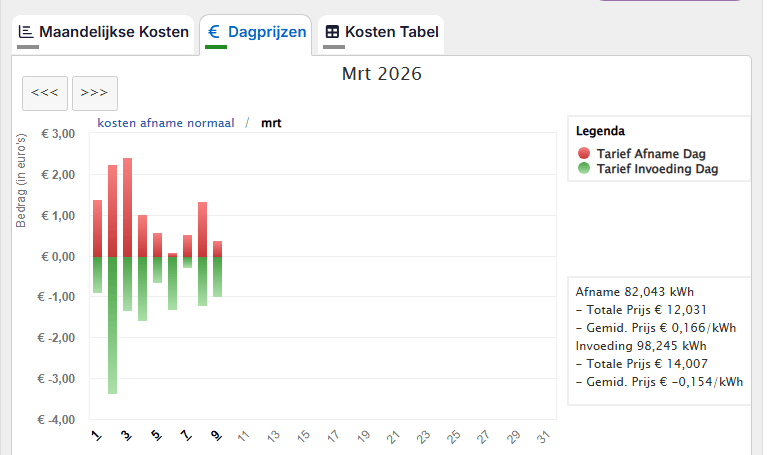This screenshot has width=774, height=455.
Task: Click x-axis label 9
Action: [216, 436]
